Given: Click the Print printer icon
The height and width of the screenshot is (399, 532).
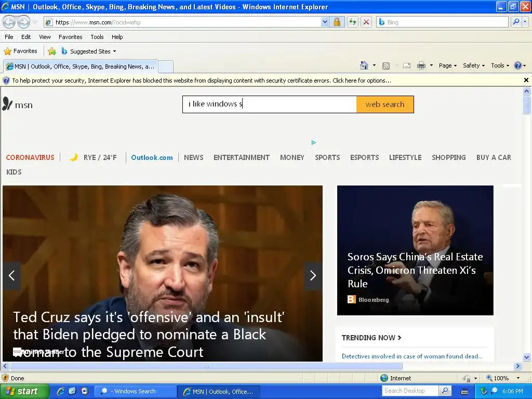Looking at the screenshot, I should (x=421, y=65).
